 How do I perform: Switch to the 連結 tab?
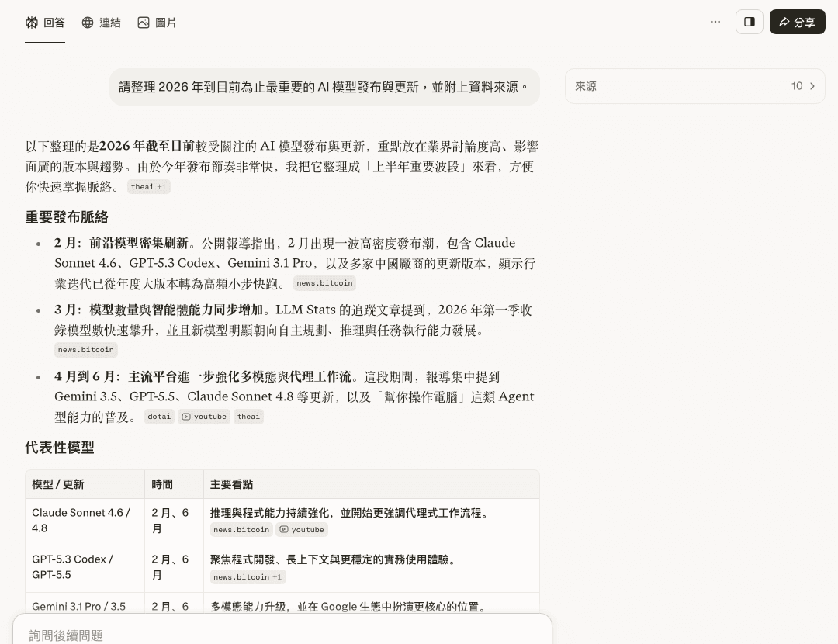[101, 23]
